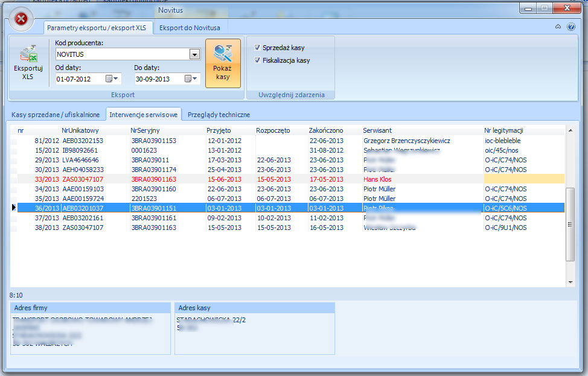This screenshot has height=376, width=588.
Task: Toggle the Fiskalizacja kasy checkbox
Action: [257, 60]
